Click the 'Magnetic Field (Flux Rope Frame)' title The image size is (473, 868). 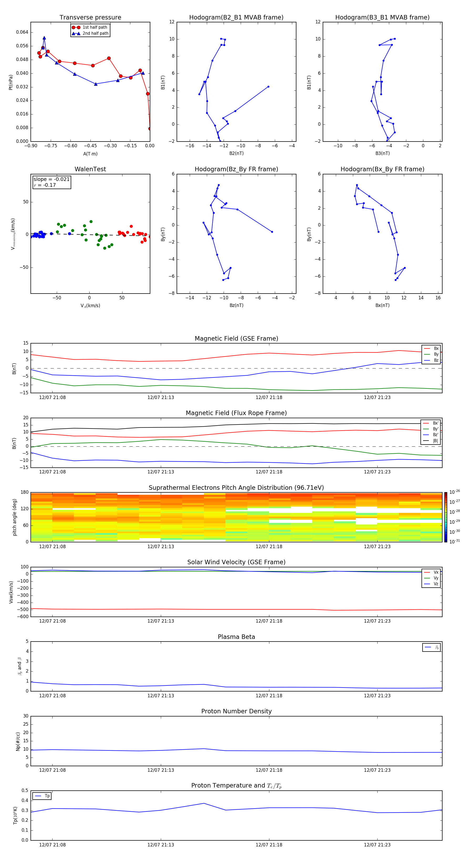pos(236,413)
